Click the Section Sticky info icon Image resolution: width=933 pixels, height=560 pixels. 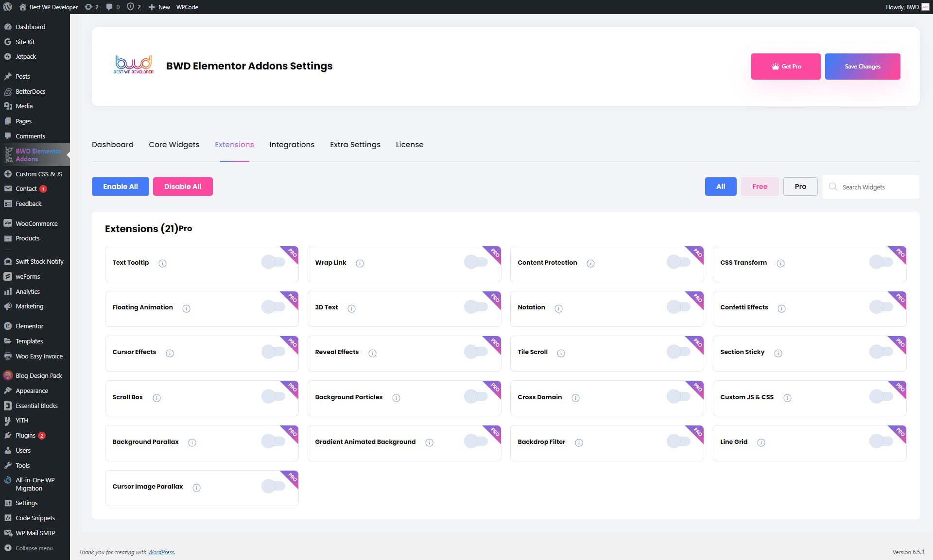pyautogui.click(x=778, y=353)
